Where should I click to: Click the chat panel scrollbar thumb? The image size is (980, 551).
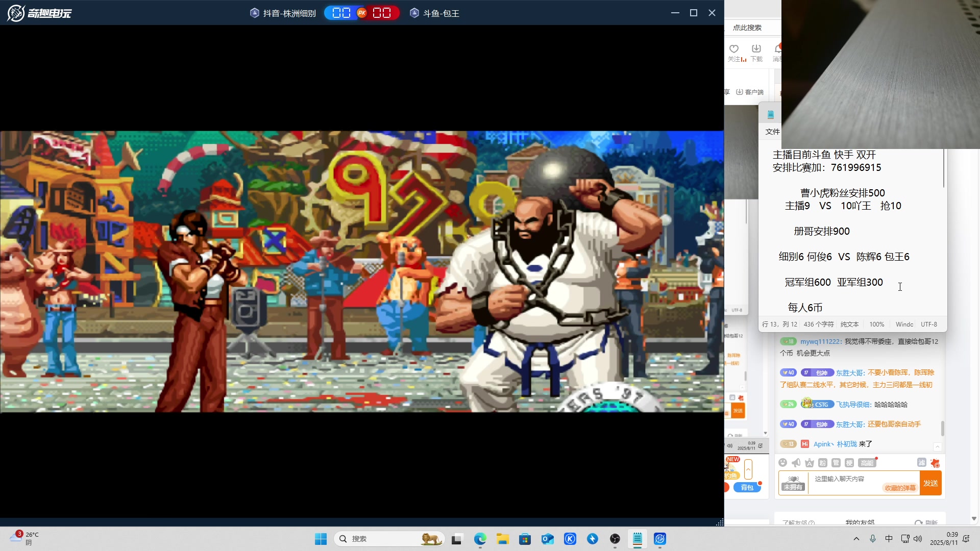942,429
